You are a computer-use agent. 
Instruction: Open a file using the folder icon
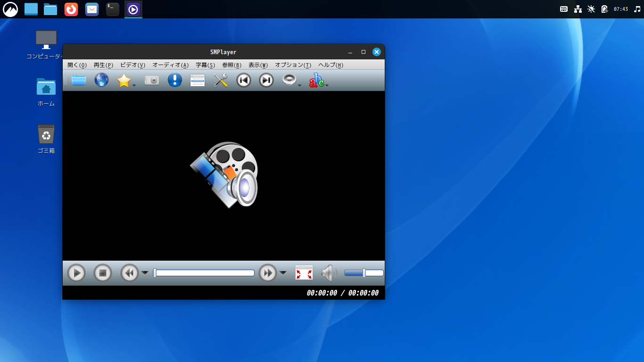tap(78, 80)
